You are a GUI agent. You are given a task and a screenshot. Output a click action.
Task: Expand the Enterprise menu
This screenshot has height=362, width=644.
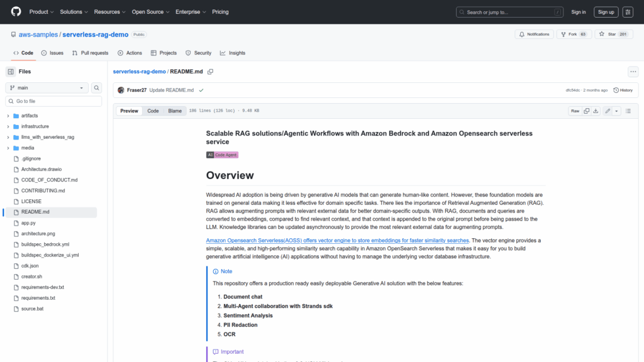click(191, 12)
